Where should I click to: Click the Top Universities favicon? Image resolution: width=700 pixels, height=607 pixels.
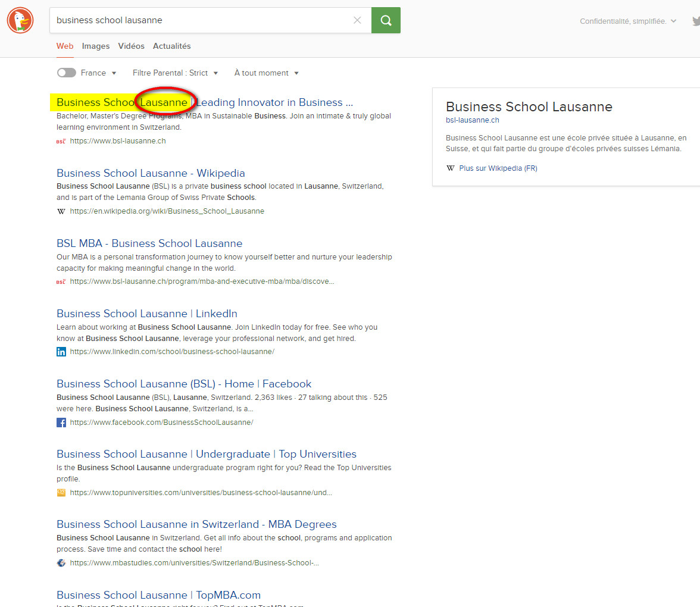[61, 493]
